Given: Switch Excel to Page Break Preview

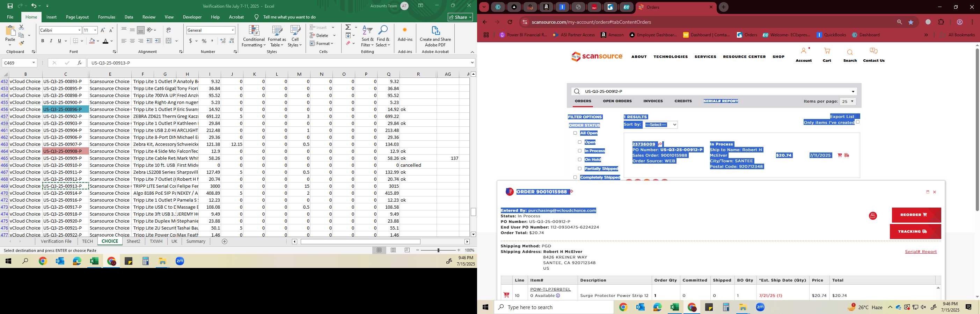Looking at the screenshot, I should [x=407, y=250].
